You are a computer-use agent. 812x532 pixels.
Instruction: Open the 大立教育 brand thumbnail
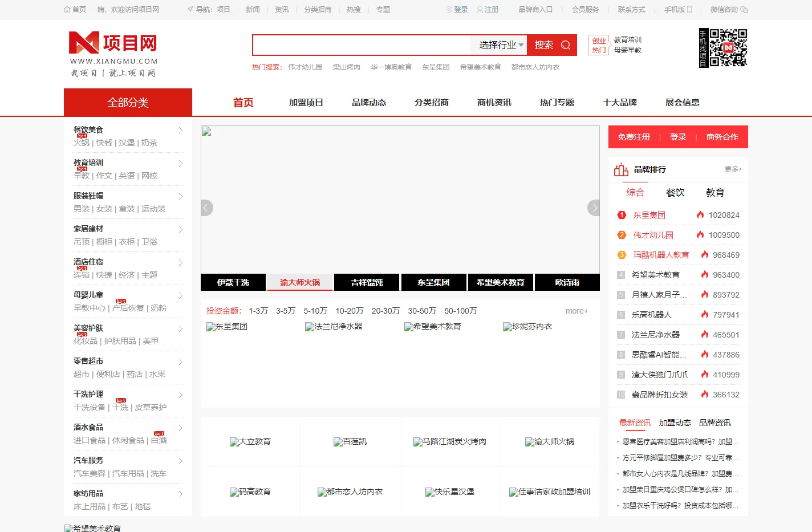(250, 441)
